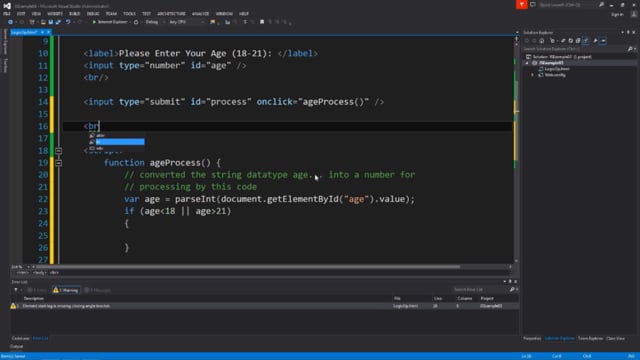Viewport: 640px width, 360px height.
Task: Click Solution Explorer Collapse All icon
Action: 570,41
